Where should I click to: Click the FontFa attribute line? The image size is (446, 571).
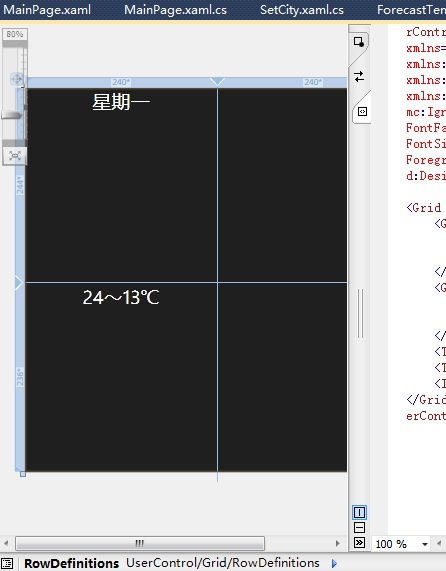point(426,128)
